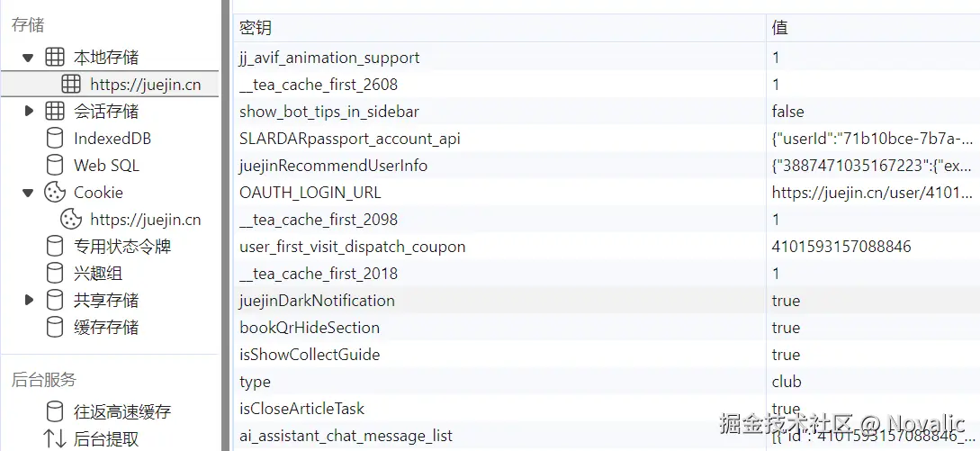Click the 本地存储 grid icon
980x451 pixels.
click(55, 58)
